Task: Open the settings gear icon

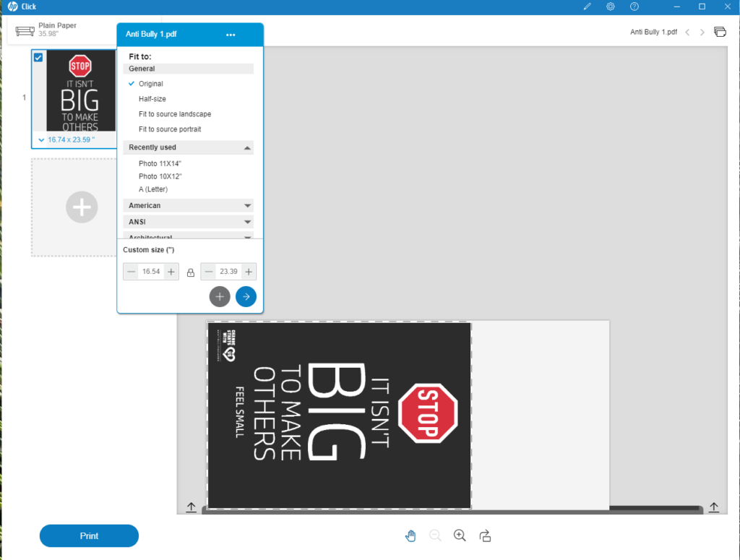Action: point(610,7)
